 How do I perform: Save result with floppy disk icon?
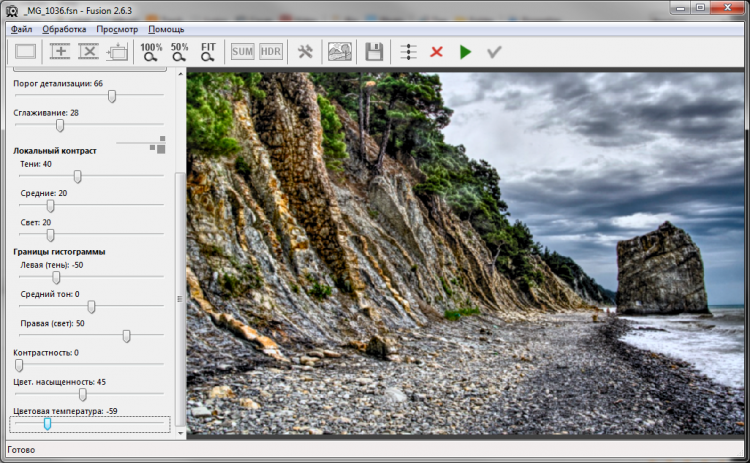tap(374, 52)
